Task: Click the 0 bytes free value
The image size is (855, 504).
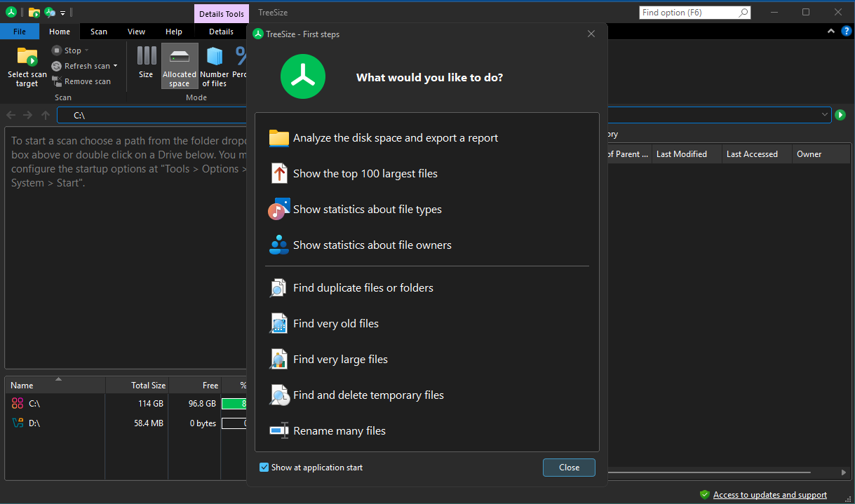Action: [203, 423]
